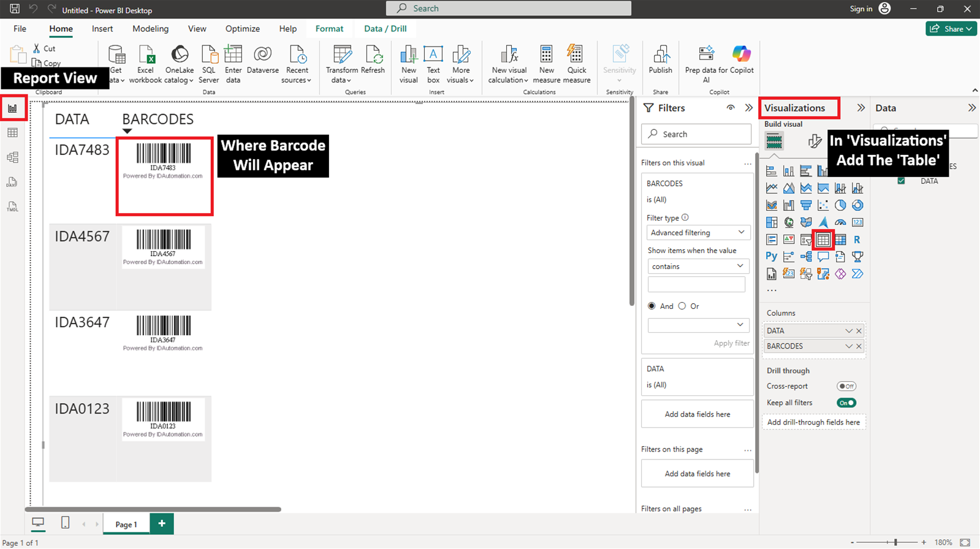This screenshot has width=980, height=549.
Task: Toggle Filters pane eye visibility icon
Action: [x=731, y=108]
